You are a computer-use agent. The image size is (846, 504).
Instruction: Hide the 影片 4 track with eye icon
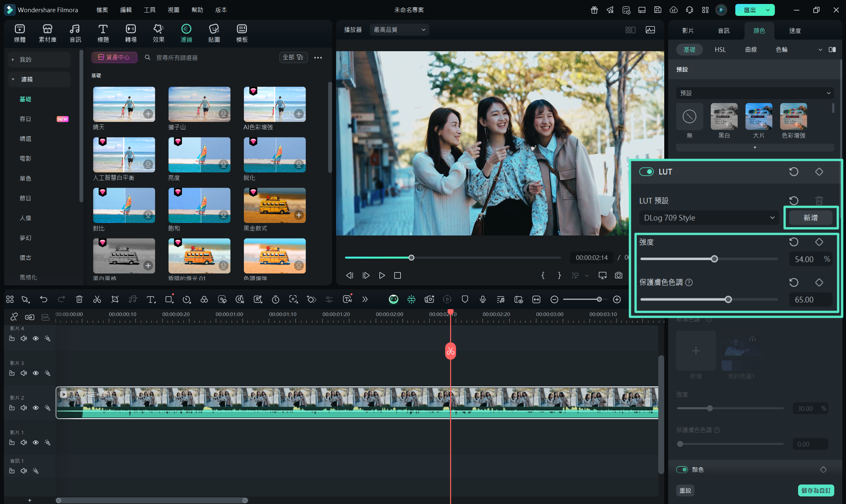36,338
